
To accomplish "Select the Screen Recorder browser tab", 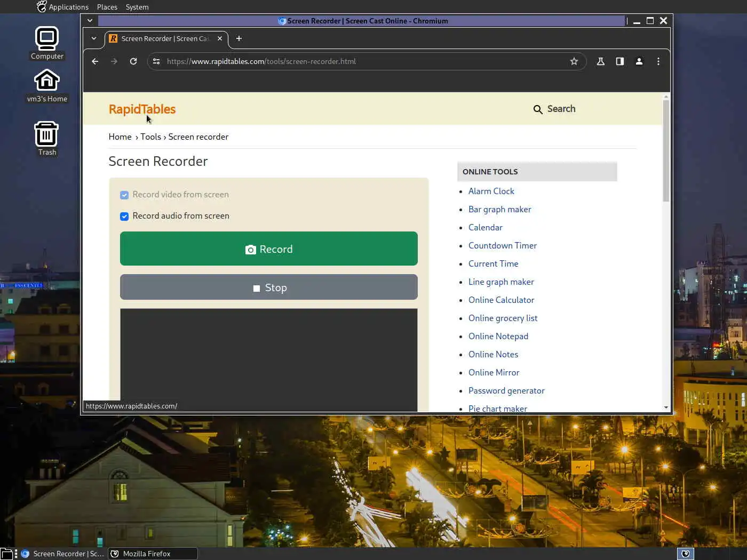I will point(166,38).
